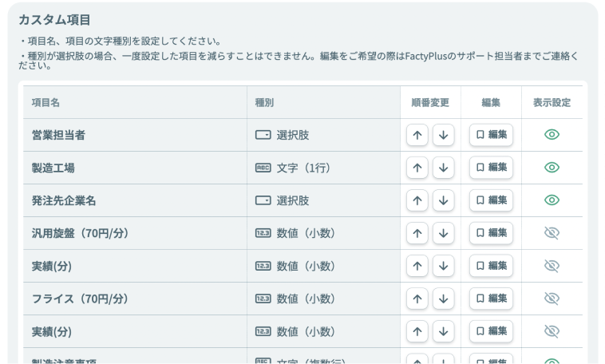Image resolution: width=605 pixels, height=364 pixels.
Task: Click the 項目名 column header
Action: (45, 103)
